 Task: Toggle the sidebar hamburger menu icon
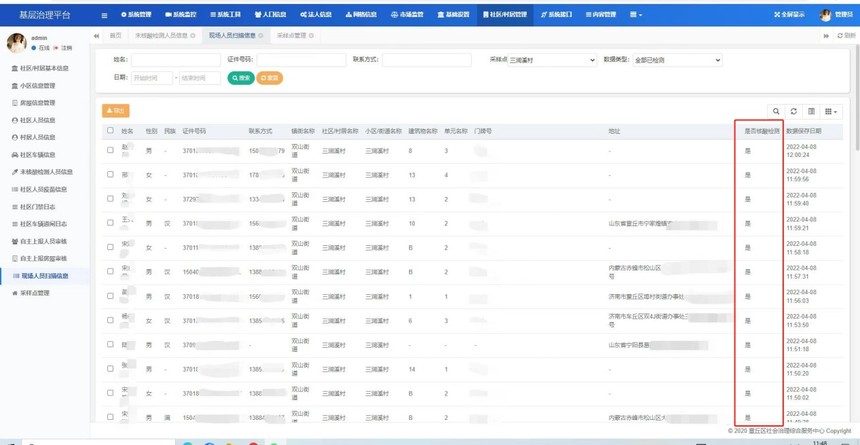104,15
